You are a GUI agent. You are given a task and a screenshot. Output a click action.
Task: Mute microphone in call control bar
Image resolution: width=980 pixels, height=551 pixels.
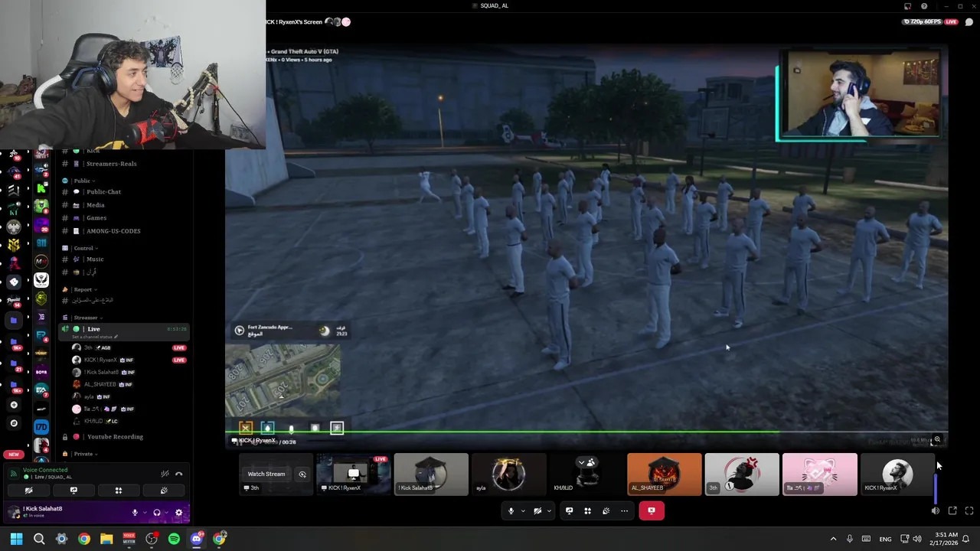click(511, 511)
